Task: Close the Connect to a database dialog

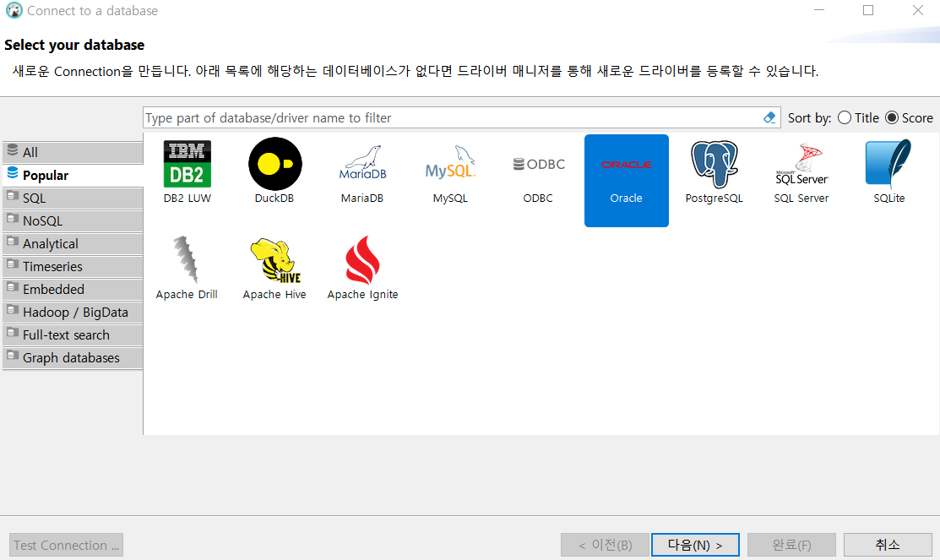Action: (918, 10)
